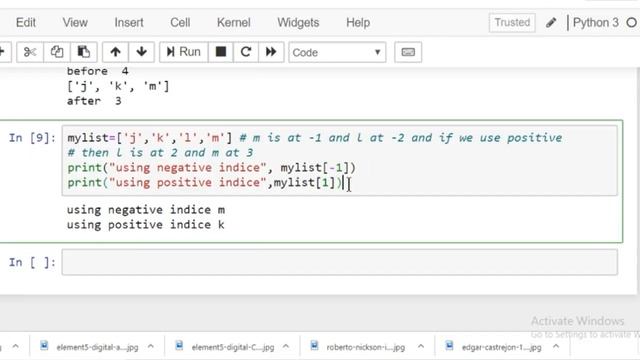
Task: Restart the kernel with the circular arrow
Action: (246, 52)
